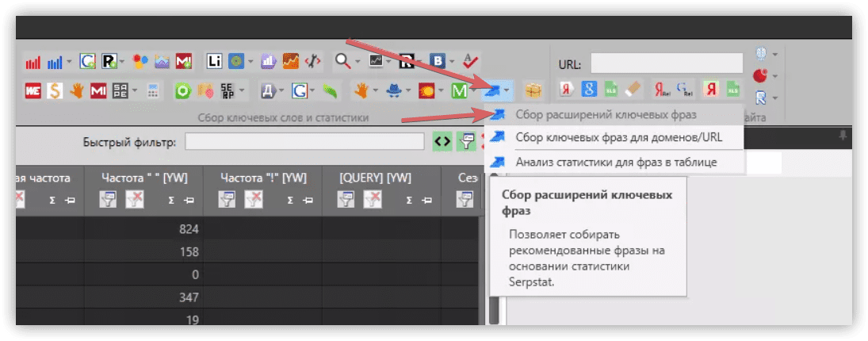This screenshot has width=868, height=341.
Task: Click the colored balloons icon
Action: click(x=140, y=61)
